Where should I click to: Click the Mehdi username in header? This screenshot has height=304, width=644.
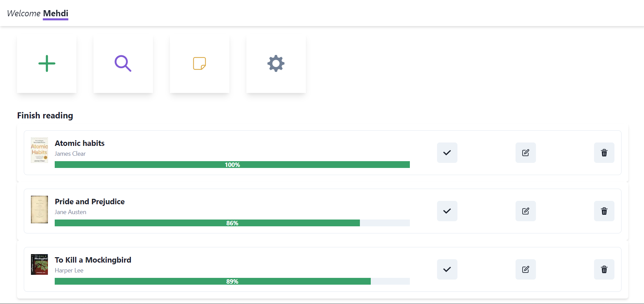[x=56, y=14]
